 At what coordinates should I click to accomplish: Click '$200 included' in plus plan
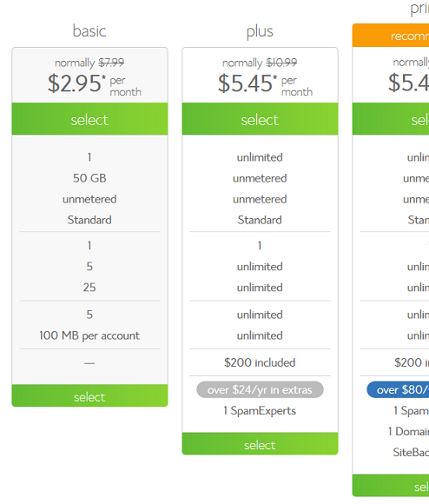tap(260, 362)
